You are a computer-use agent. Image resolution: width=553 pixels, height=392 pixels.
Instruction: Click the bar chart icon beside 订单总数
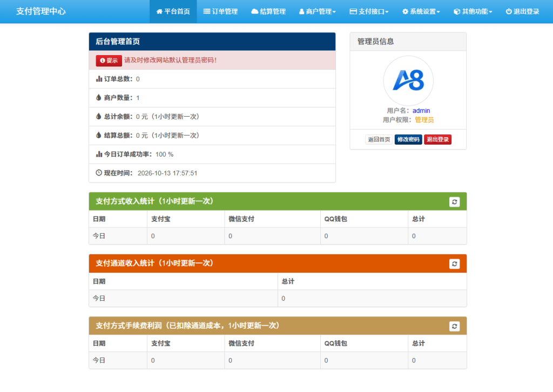point(99,79)
